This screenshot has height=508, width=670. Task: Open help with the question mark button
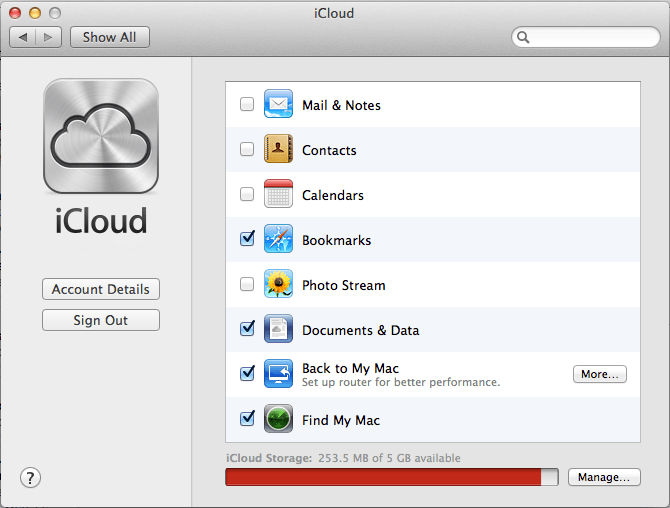pos(30,478)
